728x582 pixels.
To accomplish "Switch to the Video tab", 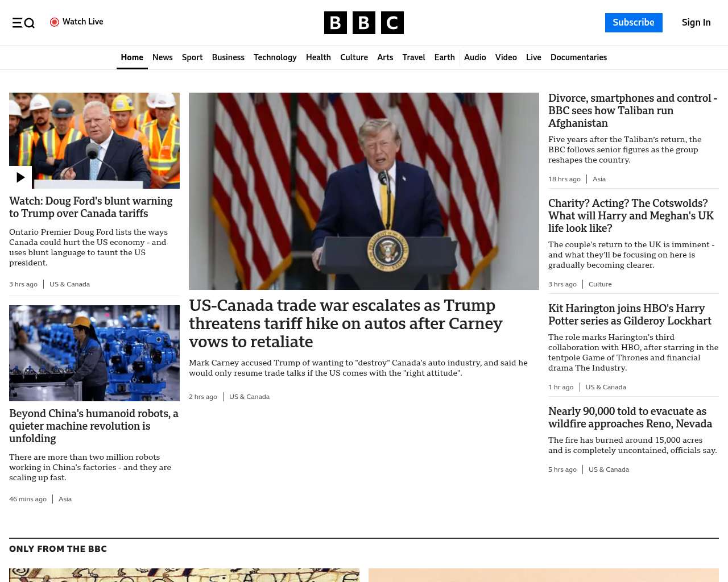I will tap(506, 57).
